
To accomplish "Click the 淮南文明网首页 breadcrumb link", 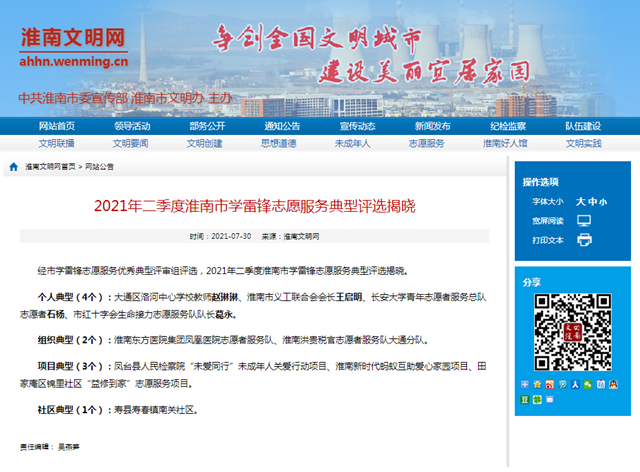I will tap(50, 167).
